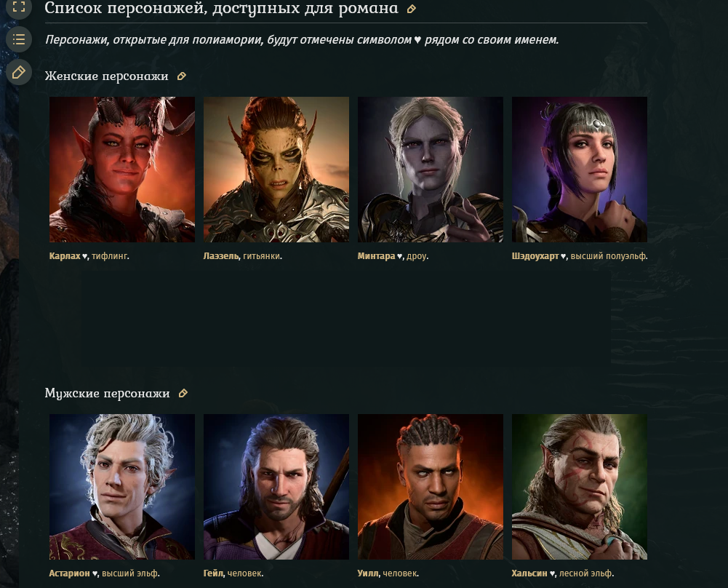Screen dimensions: 728x588
Task: Edit the 'Список персонажей' section via pencil icon
Action: [412, 9]
